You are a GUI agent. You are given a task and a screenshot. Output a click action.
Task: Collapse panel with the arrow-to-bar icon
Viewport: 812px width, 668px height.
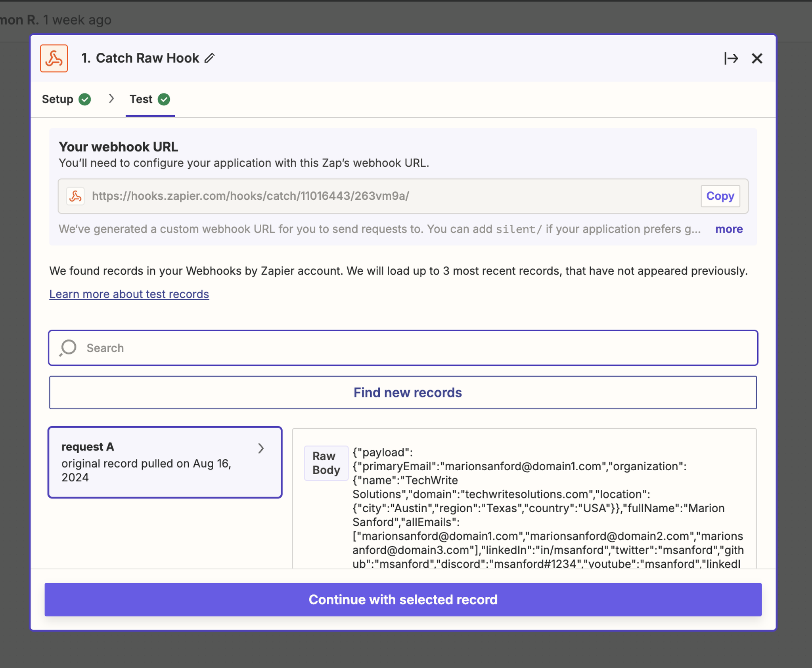coord(731,58)
